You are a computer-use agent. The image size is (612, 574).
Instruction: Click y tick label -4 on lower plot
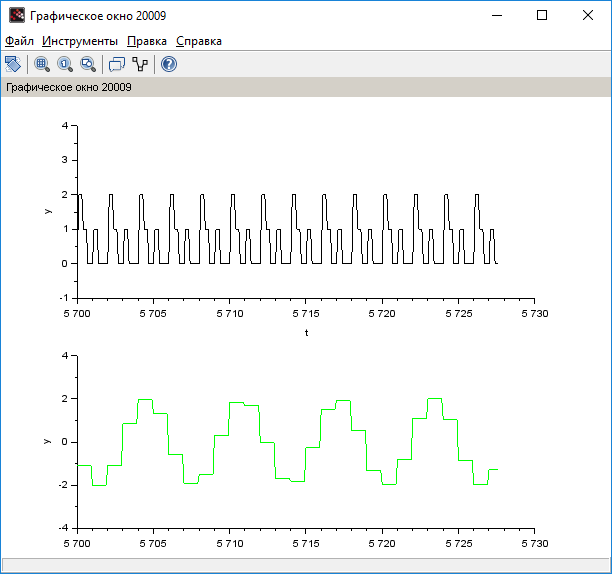63,528
